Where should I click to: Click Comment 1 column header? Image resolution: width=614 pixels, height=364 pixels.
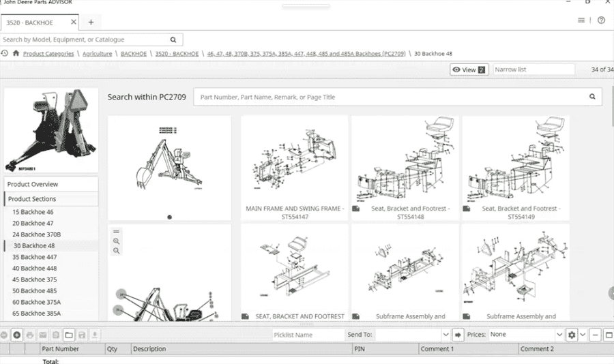(468, 349)
